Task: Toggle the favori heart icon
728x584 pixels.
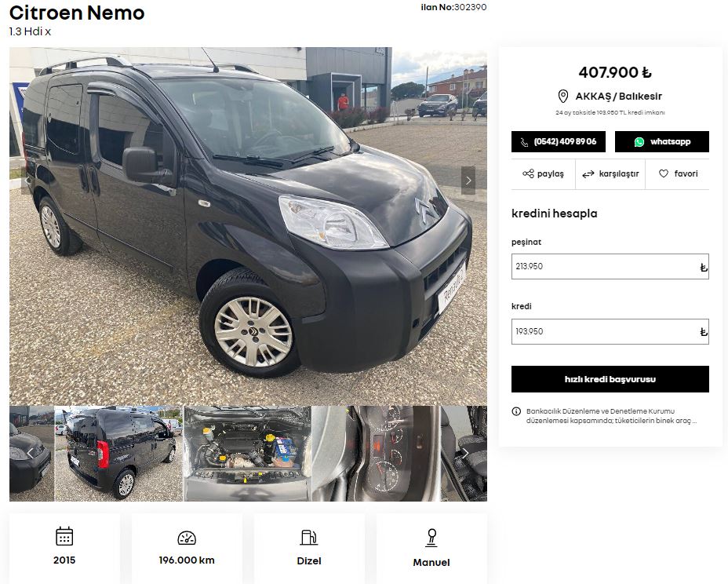Action: [664, 173]
